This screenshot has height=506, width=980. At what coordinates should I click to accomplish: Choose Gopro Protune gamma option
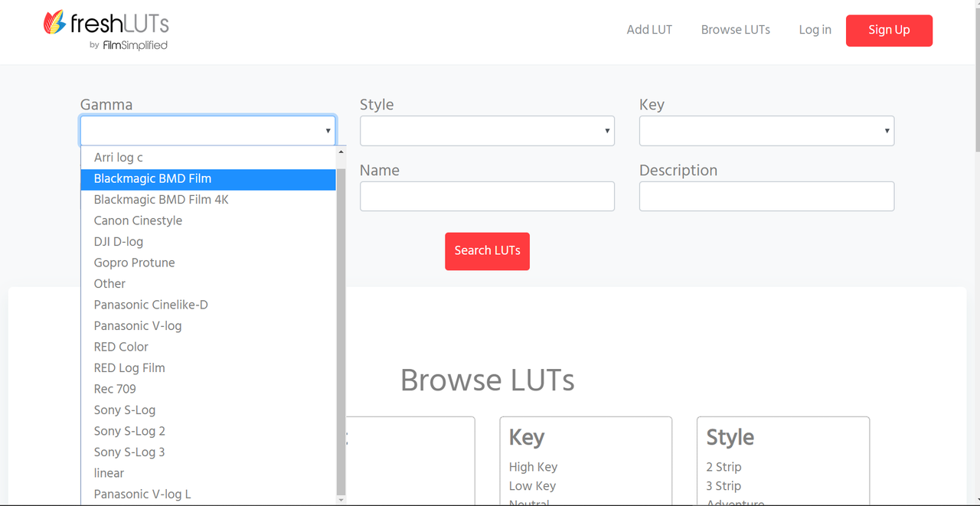208,263
